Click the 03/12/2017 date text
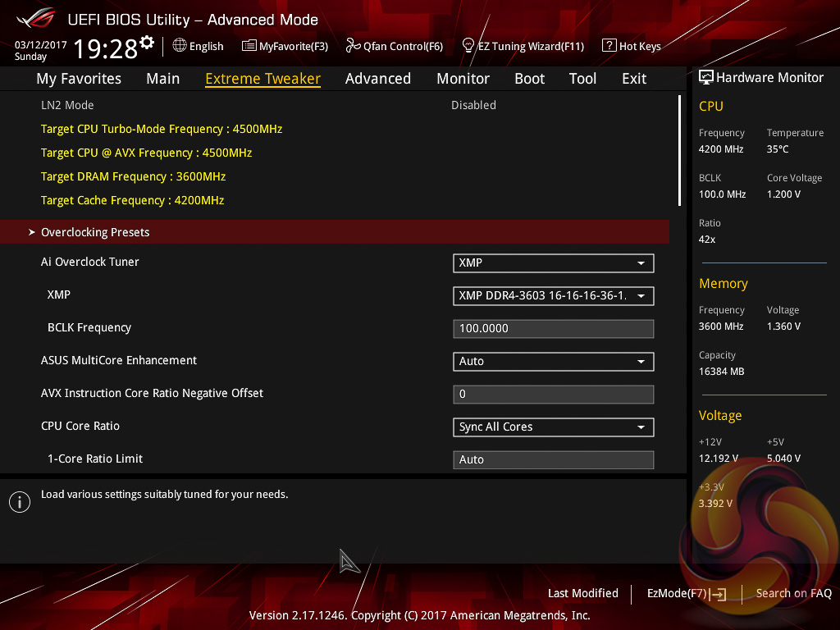 click(x=41, y=45)
